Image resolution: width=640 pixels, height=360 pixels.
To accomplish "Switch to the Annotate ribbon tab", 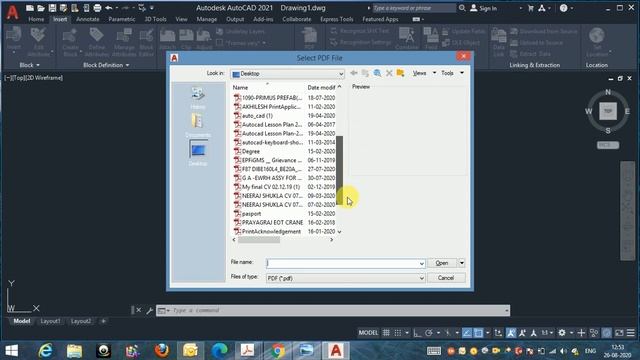I will click(88, 19).
